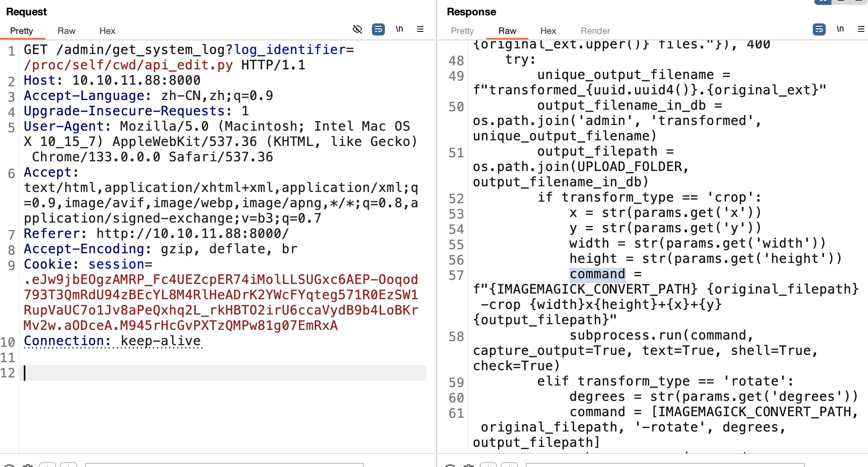Screen dimensions: 868x467
Task: Click the Host header value in request
Action: tap(136, 80)
